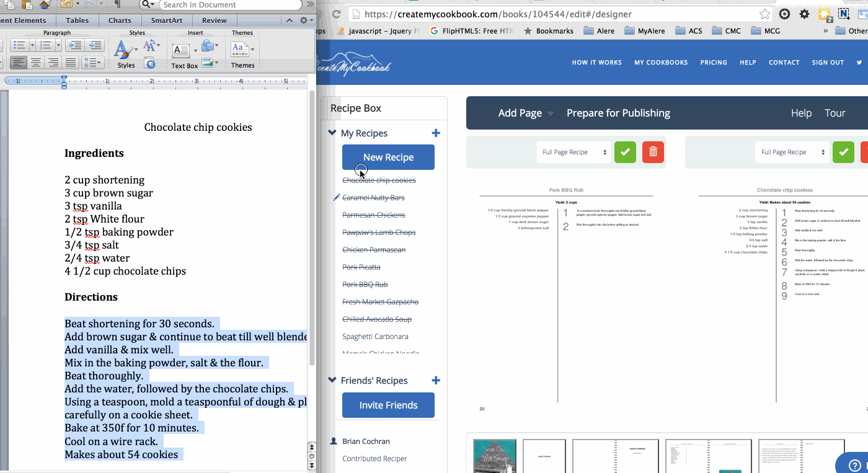
Task: Switch to the Tables ribbon tab
Action: 77,20
